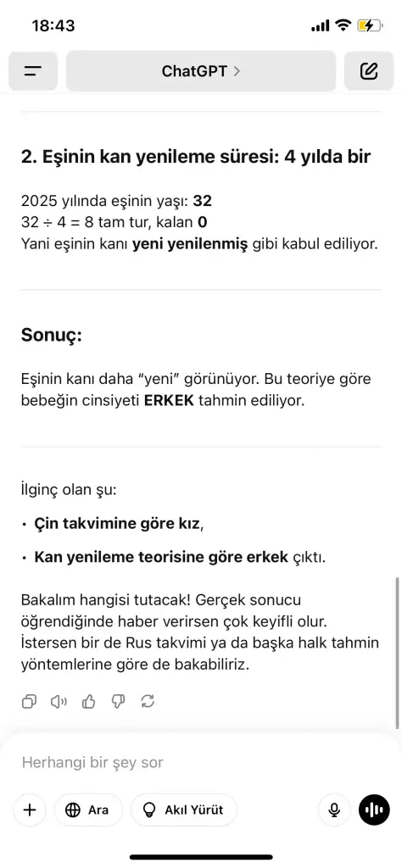Start a new chat with compose icon
Image resolution: width=402 pixels, height=868 pixels.
369,71
